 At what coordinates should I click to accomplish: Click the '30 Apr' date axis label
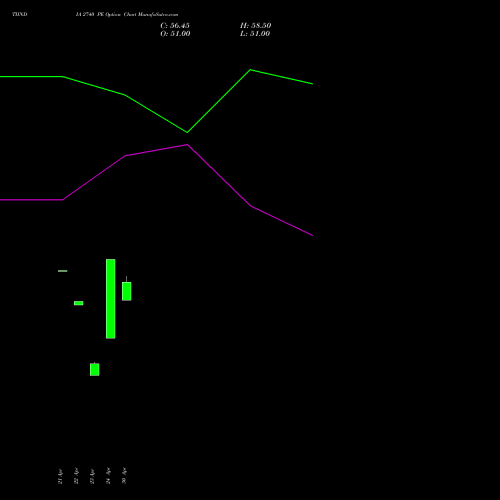124,476
